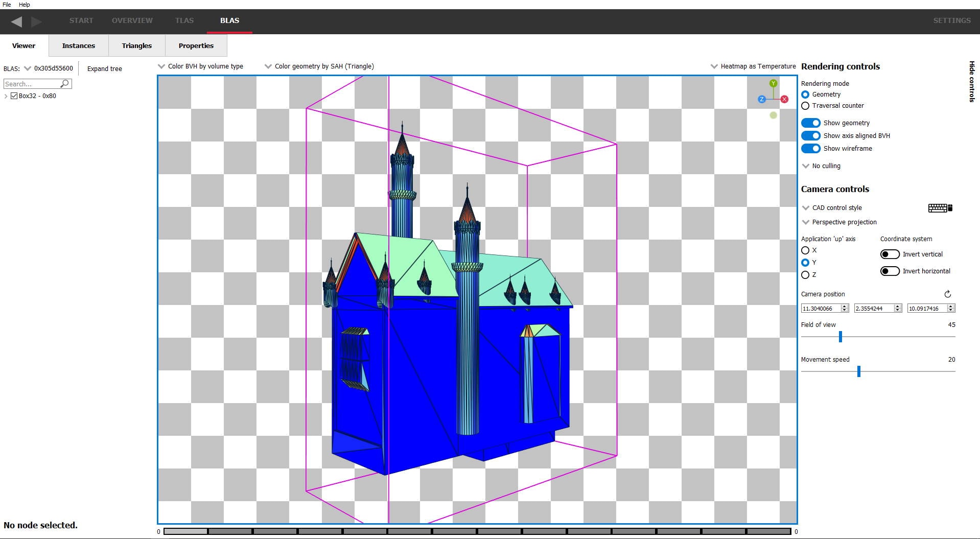
Task: Select Traversal counter rendering mode
Action: point(805,106)
